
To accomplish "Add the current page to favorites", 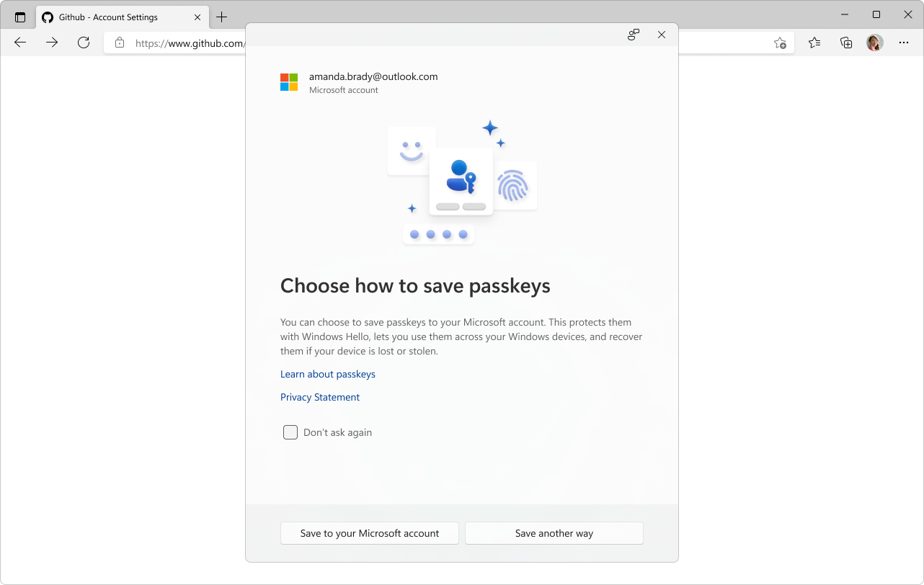I will 780,43.
